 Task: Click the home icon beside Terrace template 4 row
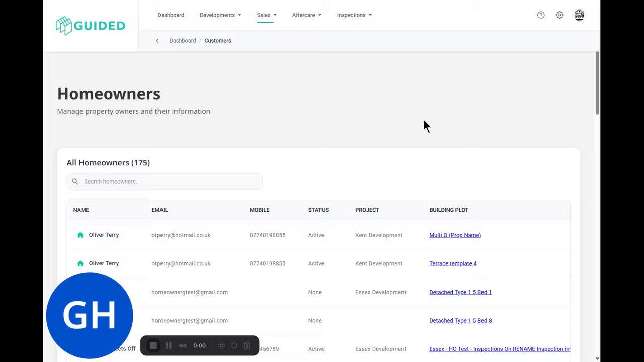pyautogui.click(x=80, y=263)
